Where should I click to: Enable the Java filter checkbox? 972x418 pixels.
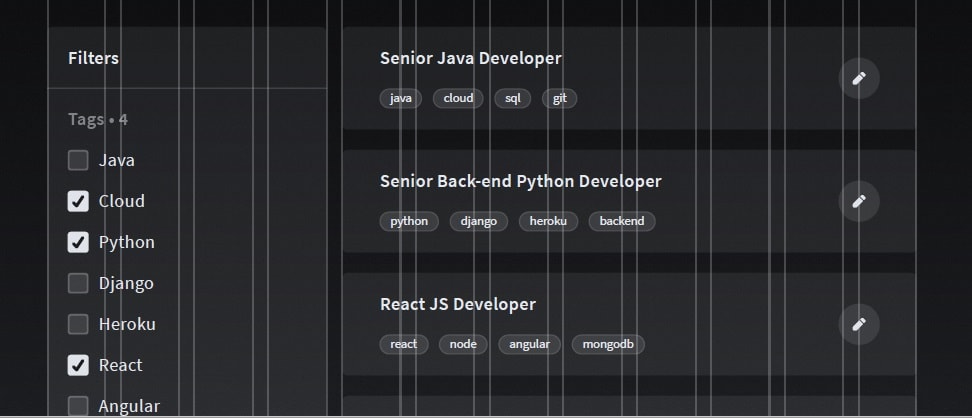(78, 160)
